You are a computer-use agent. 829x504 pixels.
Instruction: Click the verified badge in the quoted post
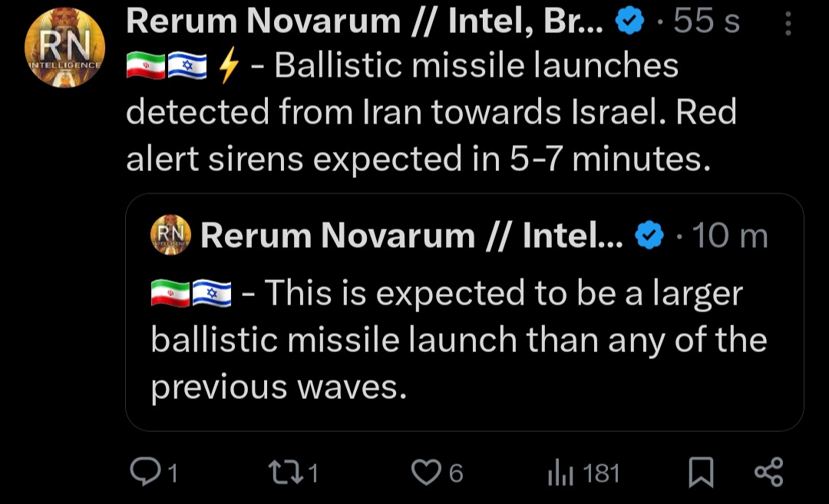[649, 235]
